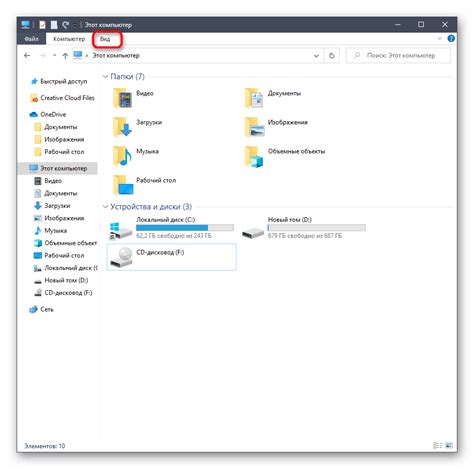The width and height of the screenshot is (474, 469).
Task: Open the Файл menu
Action: point(31,39)
